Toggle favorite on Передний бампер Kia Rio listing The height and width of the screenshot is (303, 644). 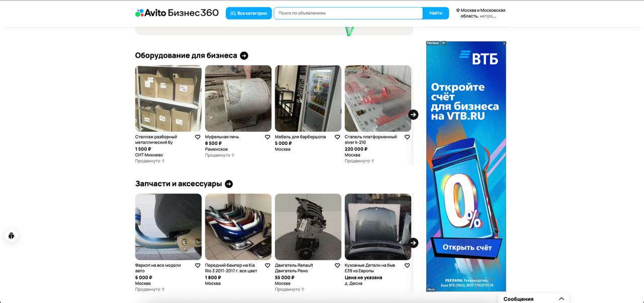(x=268, y=265)
